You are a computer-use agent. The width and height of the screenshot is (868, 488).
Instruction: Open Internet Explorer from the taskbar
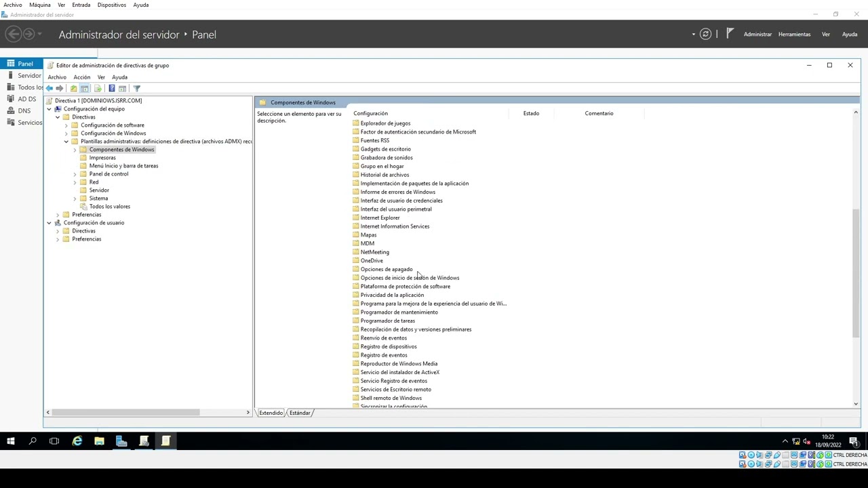point(77,441)
